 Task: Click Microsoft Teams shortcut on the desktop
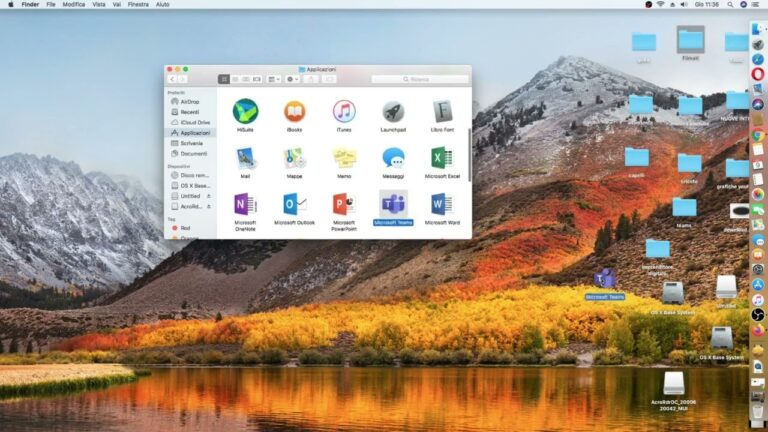click(605, 279)
